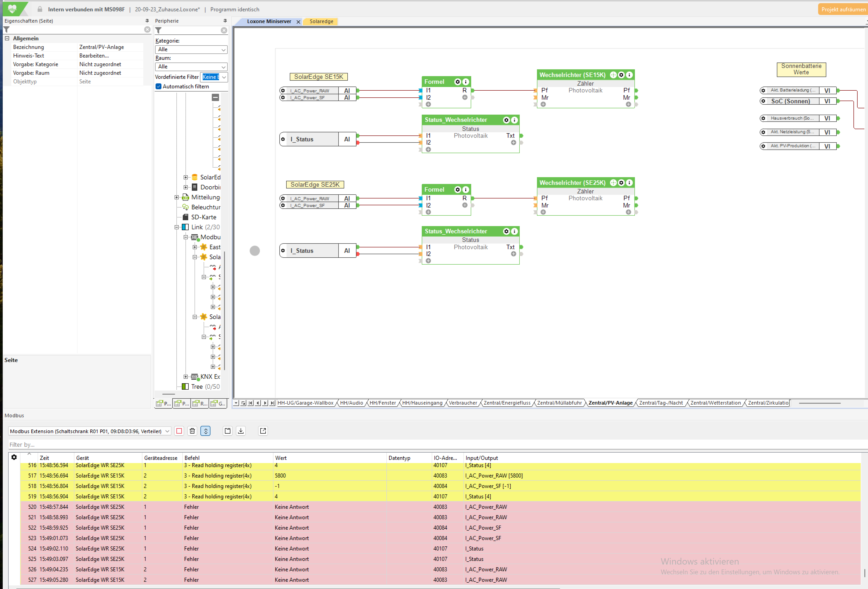868x589 pixels.
Task: Pop out Modbus monitor window
Action: click(x=263, y=431)
